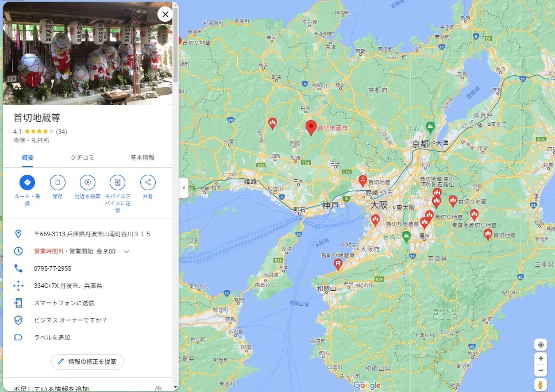Open Street View pegman

point(541,385)
